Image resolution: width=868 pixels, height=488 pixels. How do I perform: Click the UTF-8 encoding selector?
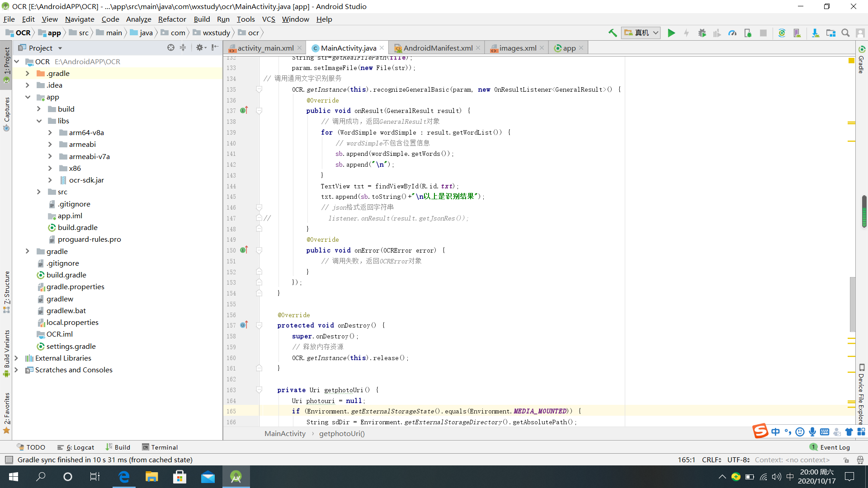(738, 460)
